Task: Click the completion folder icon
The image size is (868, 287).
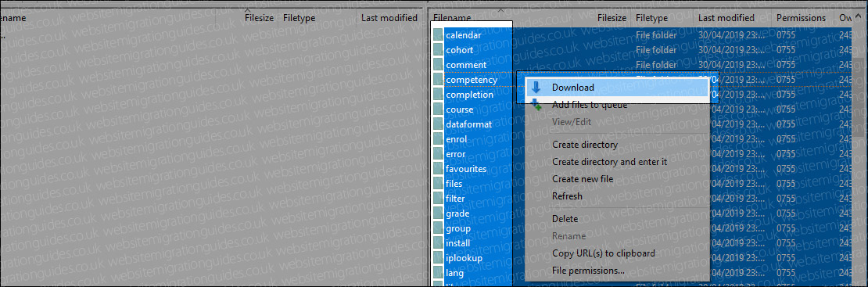Action: [x=439, y=95]
